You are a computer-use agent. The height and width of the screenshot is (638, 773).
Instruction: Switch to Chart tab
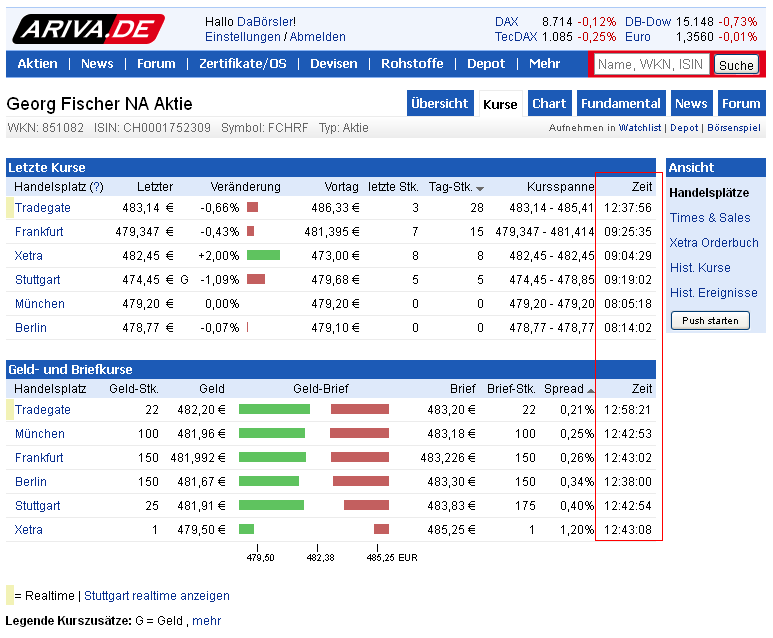click(x=550, y=103)
